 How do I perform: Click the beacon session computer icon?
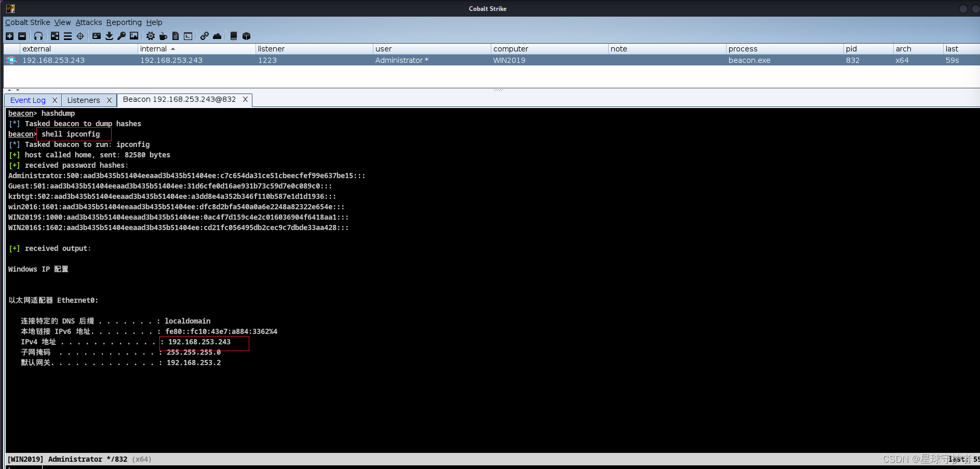[x=11, y=60]
